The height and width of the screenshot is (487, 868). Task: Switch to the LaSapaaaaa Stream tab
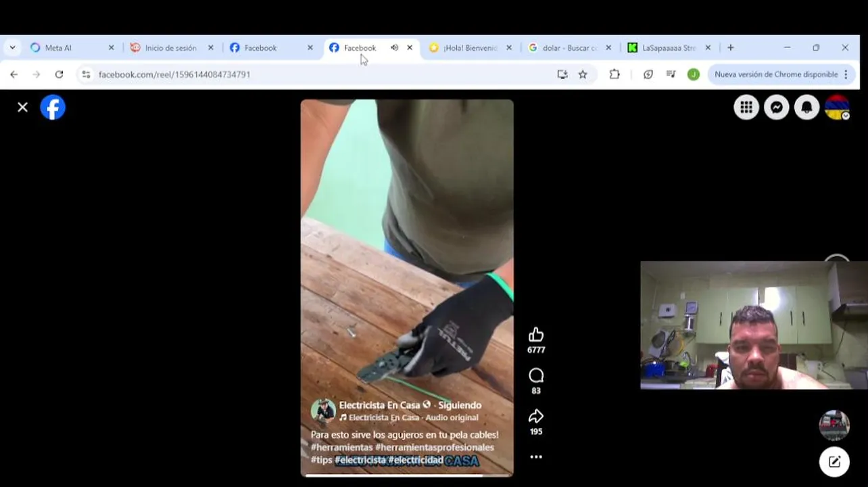pos(669,48)
